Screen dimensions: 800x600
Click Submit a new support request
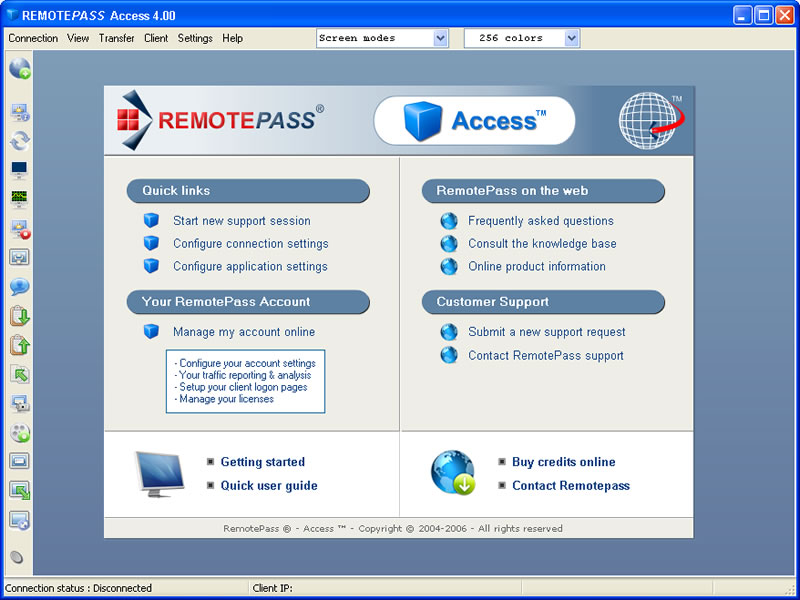pyautogui.click(x=546, y=332)
